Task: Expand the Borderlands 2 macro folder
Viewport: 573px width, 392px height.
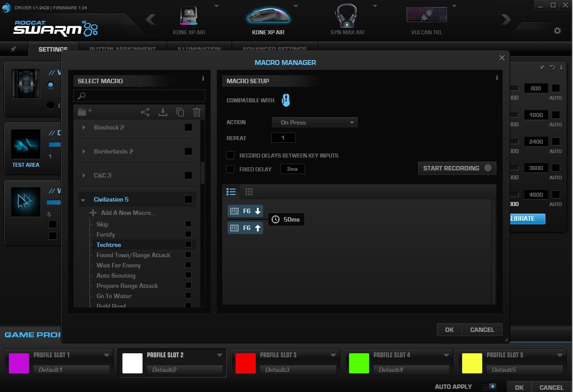Action: pos(84,152)
